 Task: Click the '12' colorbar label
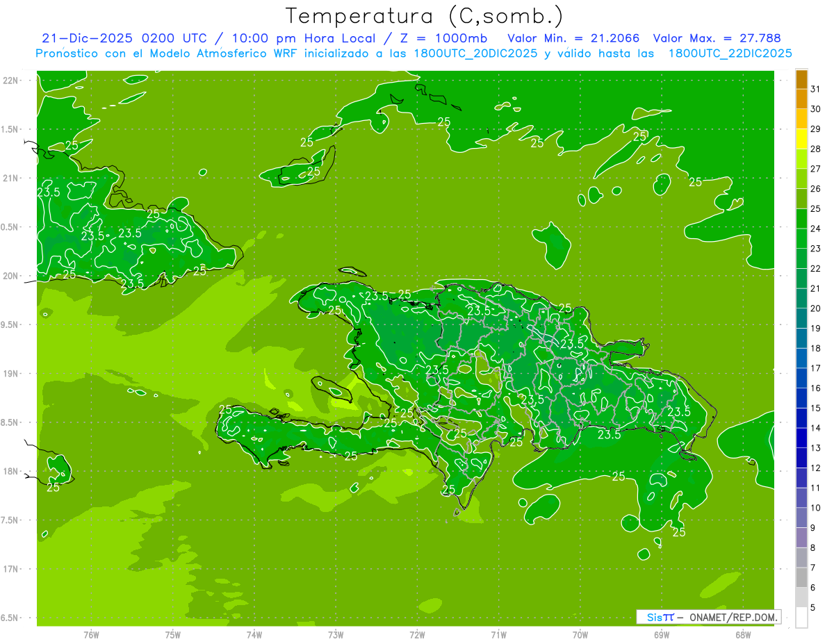815,468
